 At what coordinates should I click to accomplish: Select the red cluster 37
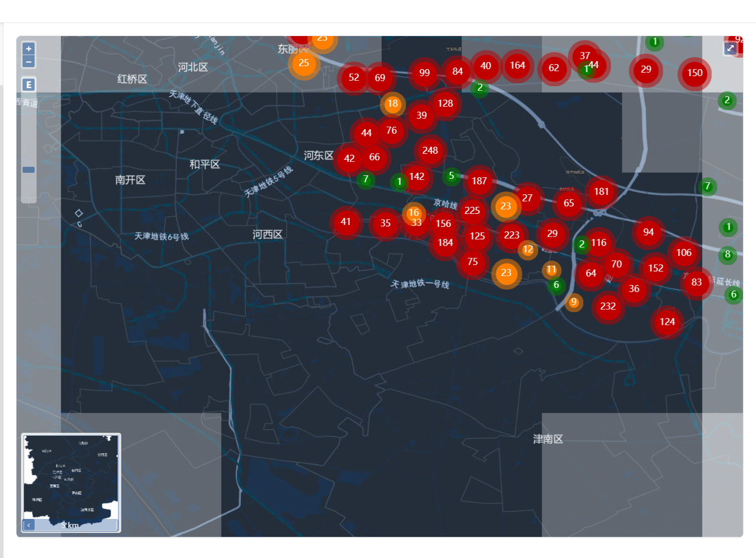tap(584, 55)
